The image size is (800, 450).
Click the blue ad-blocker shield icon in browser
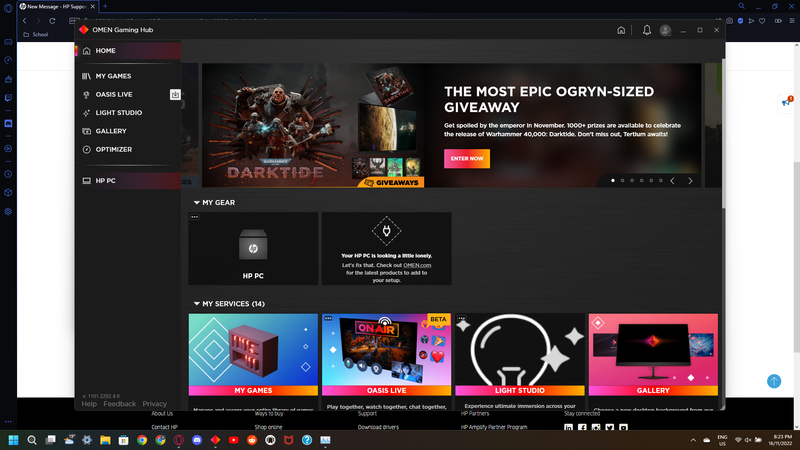[x=740, y=21]
